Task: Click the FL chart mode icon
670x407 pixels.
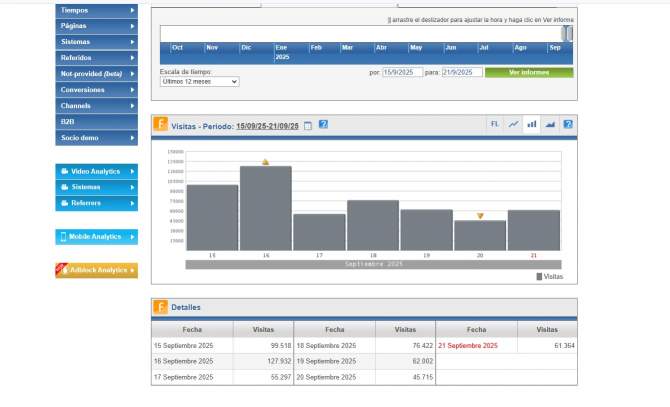Action: coord(494,125)
